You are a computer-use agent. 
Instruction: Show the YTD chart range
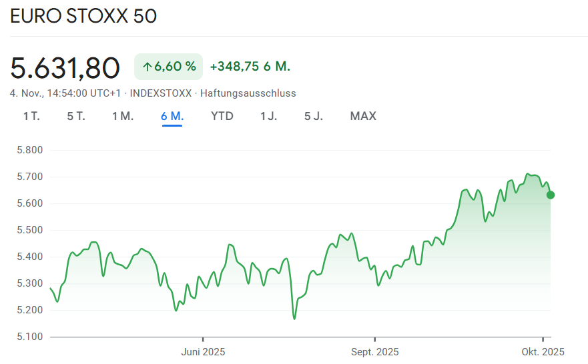point(222,116)
